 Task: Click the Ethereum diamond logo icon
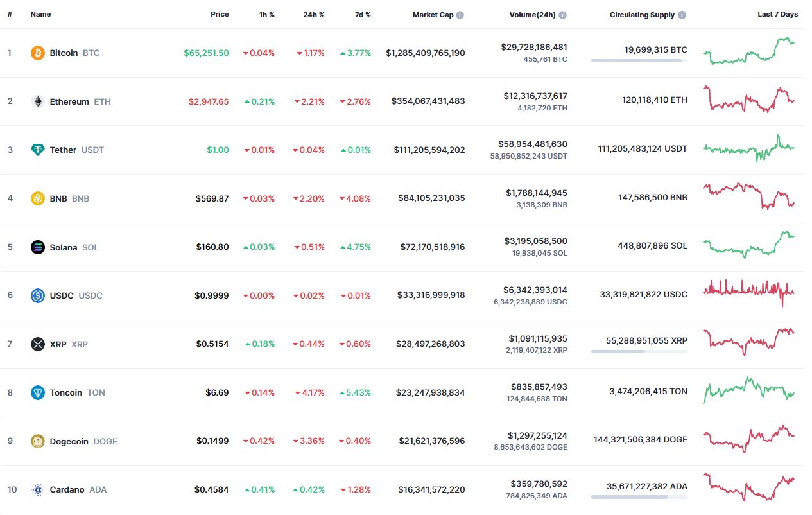[38, 101]
